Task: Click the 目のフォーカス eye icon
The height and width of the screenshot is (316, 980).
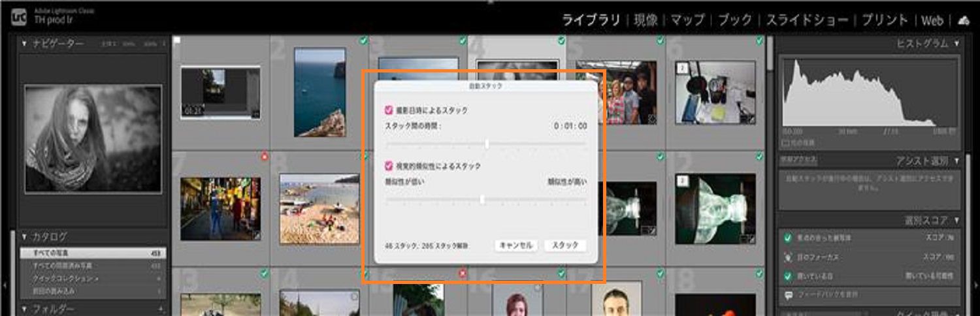Action: pos(788,257)
